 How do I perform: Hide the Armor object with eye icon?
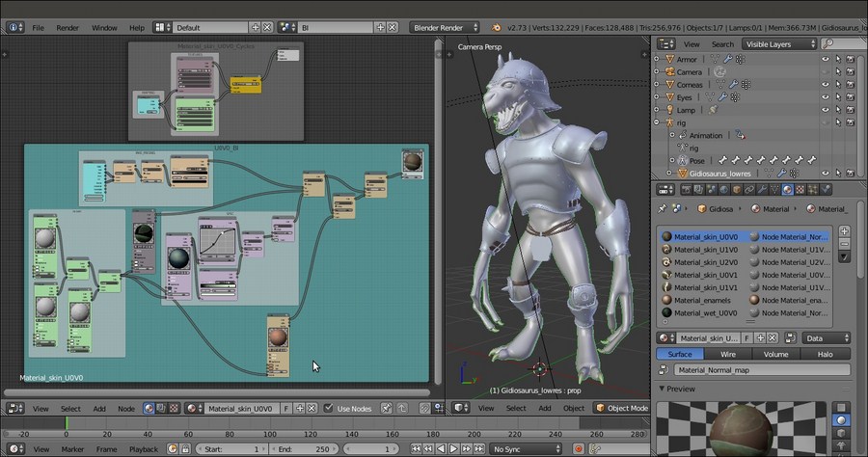click(826, 59)
